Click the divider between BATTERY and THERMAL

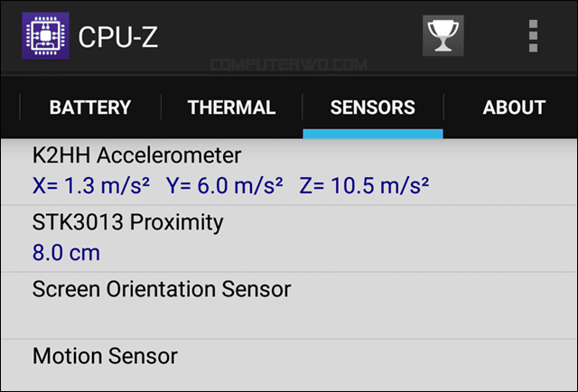tap(161, 107)
